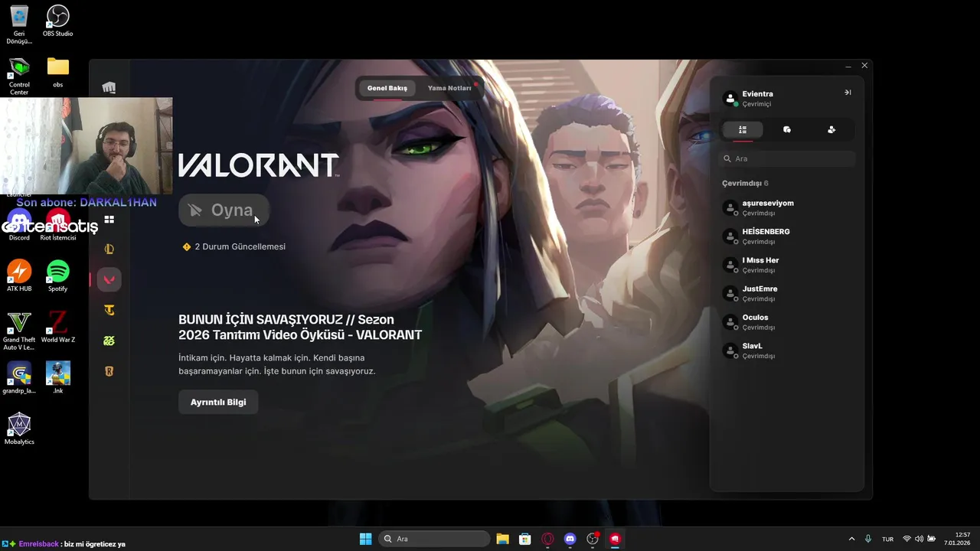Open Riot İstemcisi desktop shortcut
This screenshot has height=551, width=980.
58,226
